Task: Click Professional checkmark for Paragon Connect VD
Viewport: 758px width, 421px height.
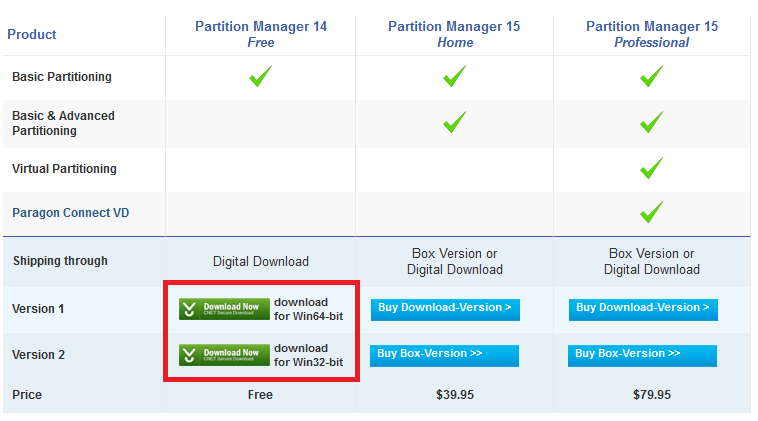Action: click(x=652, y=212)
